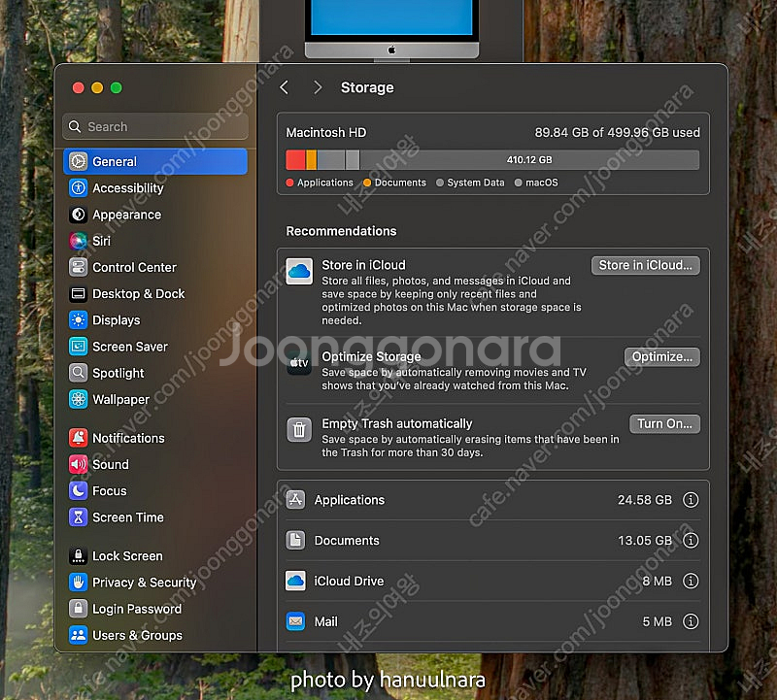Screen dimensions: 777x700
Task: Open General settings gear icon
Action: [79, 161]
